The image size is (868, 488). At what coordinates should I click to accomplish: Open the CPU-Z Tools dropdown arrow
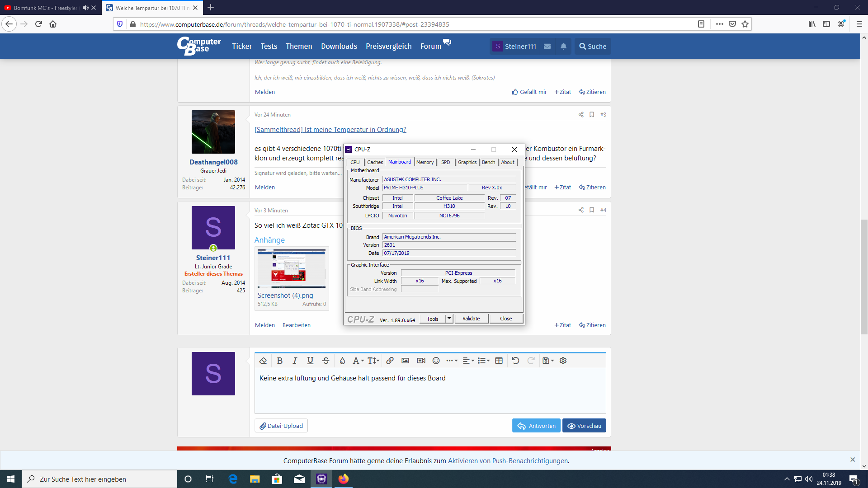click(x=449, y=319)
